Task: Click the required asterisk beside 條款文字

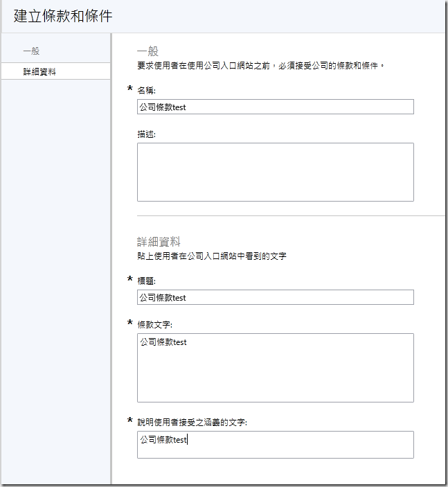Action: click(130, 324)
